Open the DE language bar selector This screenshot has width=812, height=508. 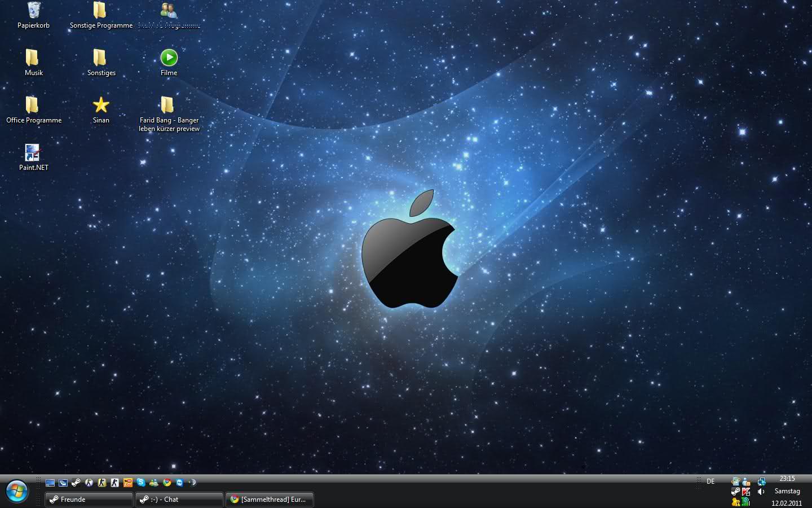pos(710,481)
